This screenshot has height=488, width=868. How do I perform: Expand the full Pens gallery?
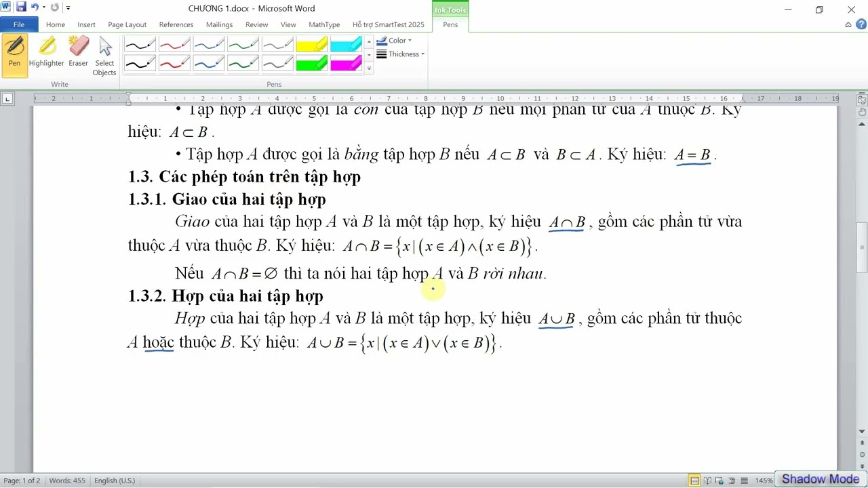tap(369, 68)
